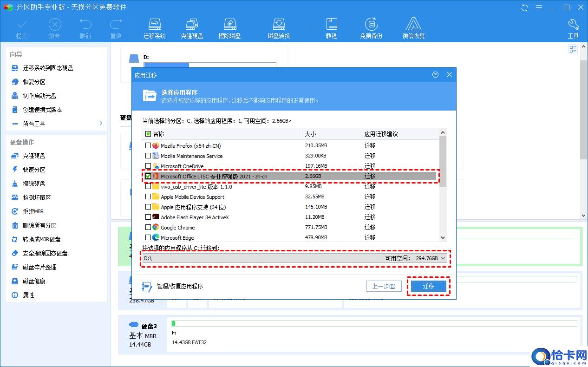Click the 上一步 button

[384, 287]
